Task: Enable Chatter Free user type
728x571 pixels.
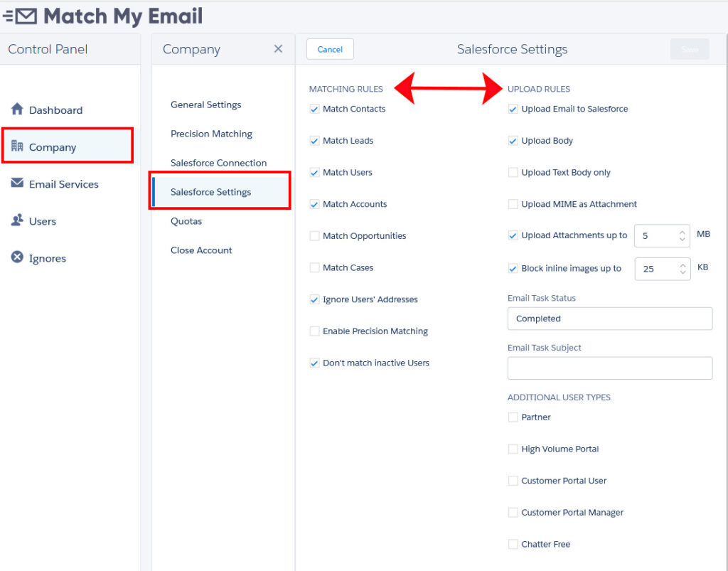Action: 513,544
